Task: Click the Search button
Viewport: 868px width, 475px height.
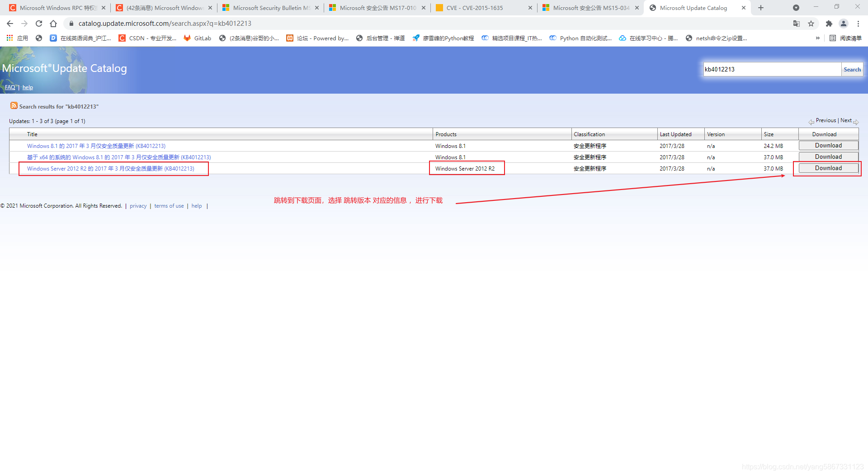Action: click(x=852, y=69)
